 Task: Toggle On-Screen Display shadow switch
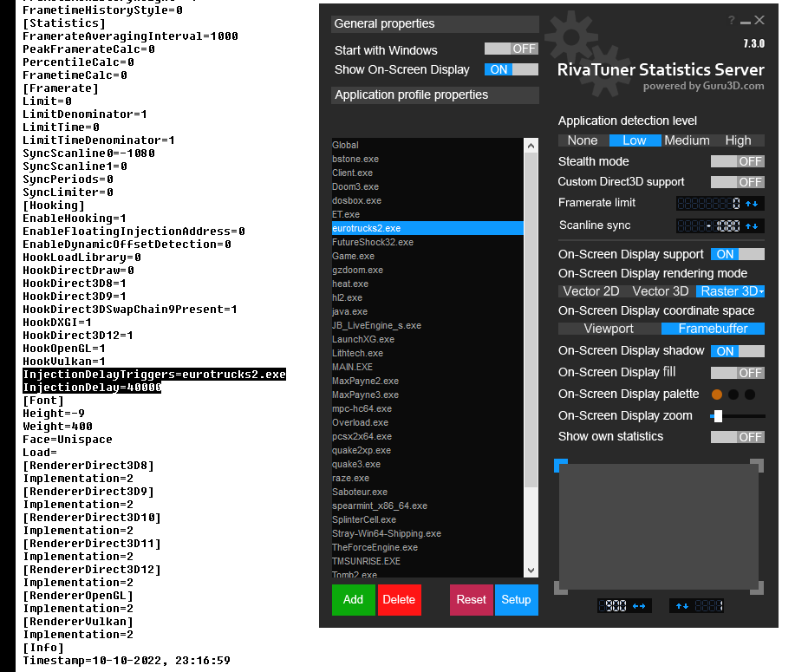click(737, 351)
